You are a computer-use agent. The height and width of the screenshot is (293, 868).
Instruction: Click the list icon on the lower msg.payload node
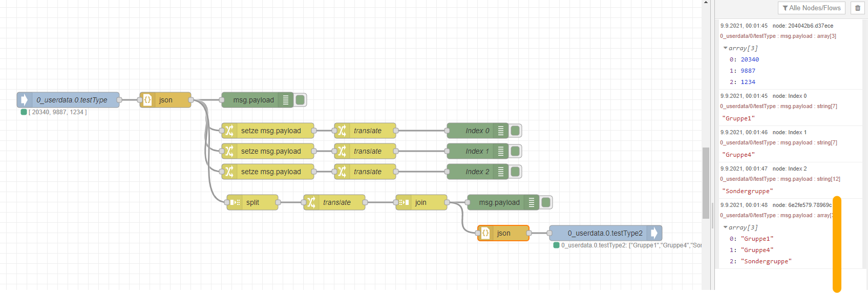tap(532, 202)
